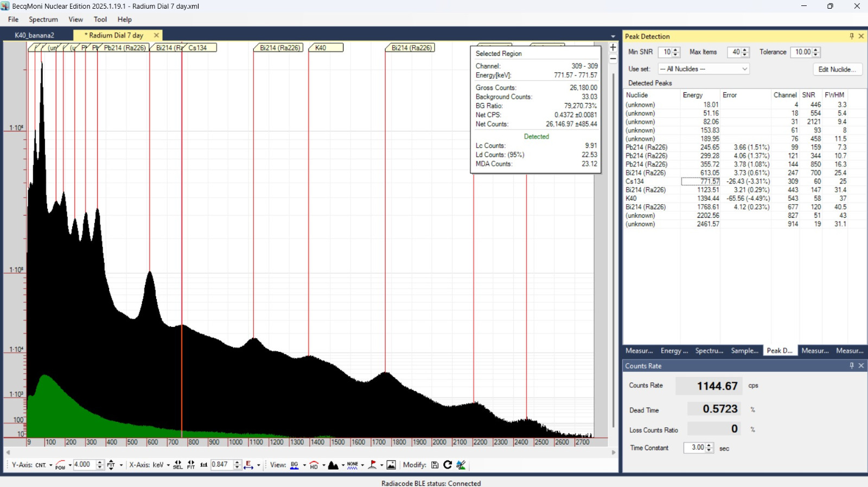Click the plus zoom-in button beside chart

613,48
